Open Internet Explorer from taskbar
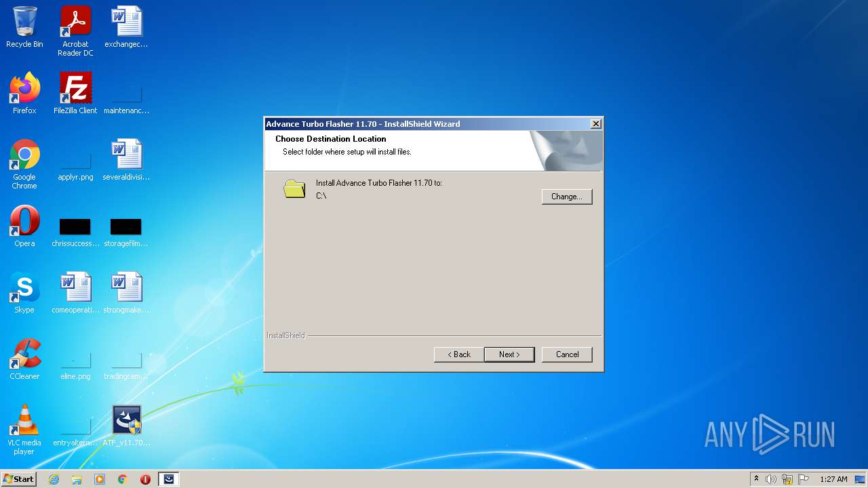This screenshot has height=488, width=868. [x=54, y=479]
